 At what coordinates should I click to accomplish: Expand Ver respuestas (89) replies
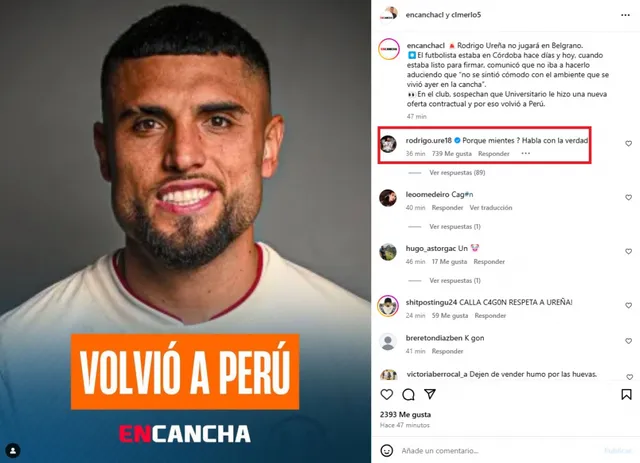pyautogui.click(x=457, y=173)
